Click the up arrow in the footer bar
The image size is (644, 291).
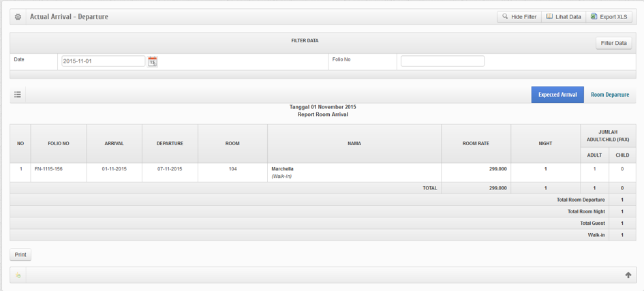pos(628,275)
